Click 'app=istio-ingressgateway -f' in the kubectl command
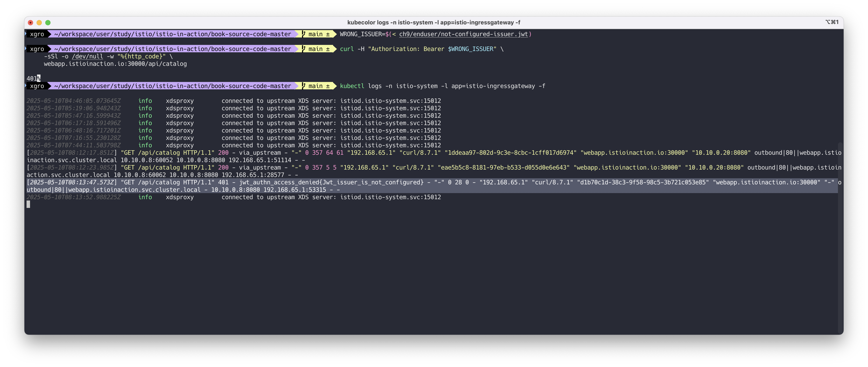The height and width of the screenshot is (367, 868). 498,86
